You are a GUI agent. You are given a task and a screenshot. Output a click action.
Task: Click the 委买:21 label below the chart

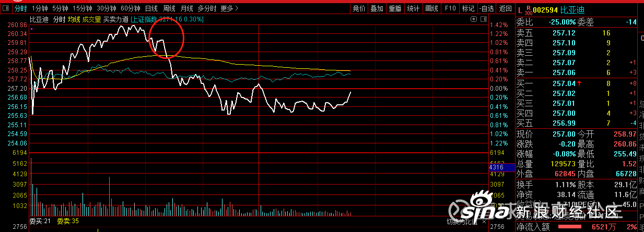click(40, 222)
